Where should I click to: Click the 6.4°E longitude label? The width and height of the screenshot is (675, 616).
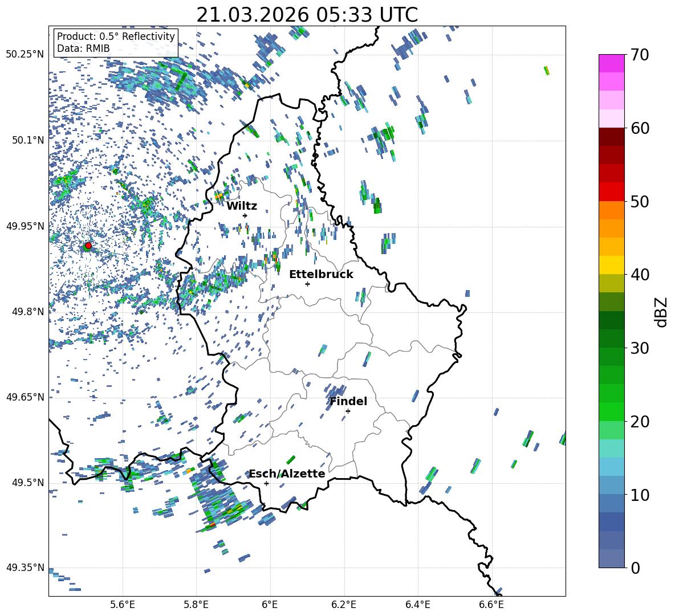[417, 605]
